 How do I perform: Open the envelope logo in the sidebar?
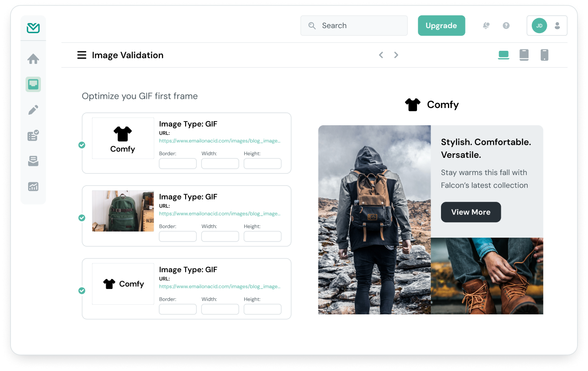pos(33,28)
